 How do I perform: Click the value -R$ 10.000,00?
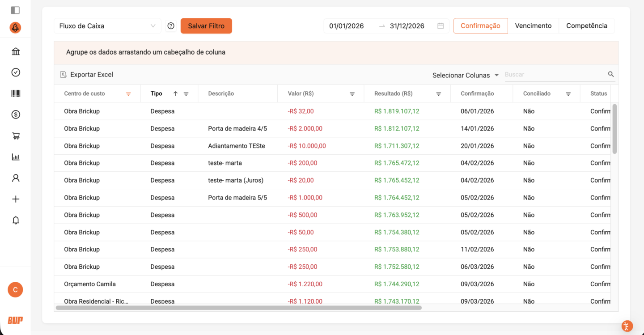pos(307,146)
